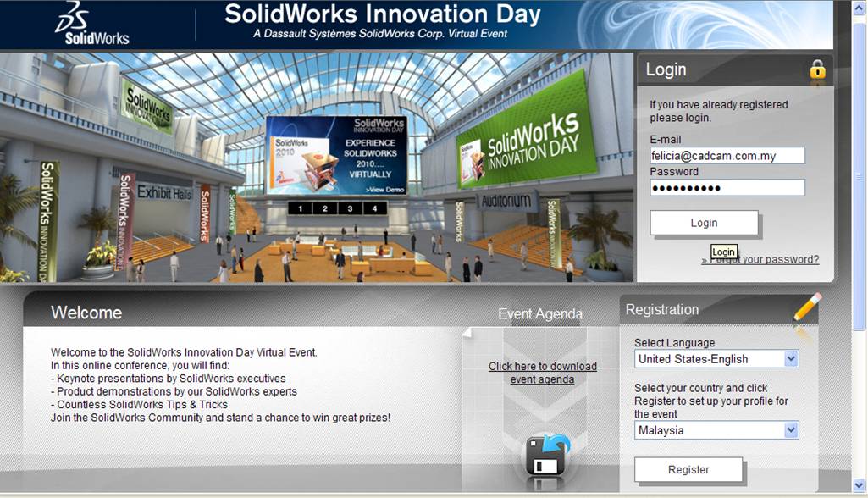
Task: Select slide 2 on the lobby screen
Action: point(325,208)
